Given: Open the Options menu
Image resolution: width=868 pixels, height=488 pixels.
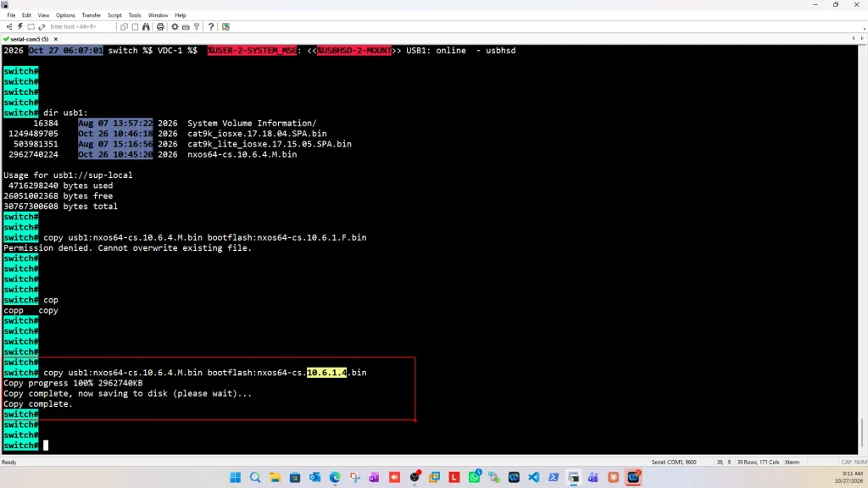Looking at the screenshot, I should 65,15.
